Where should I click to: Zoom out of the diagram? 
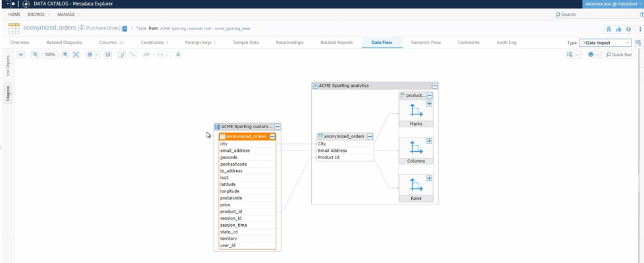(x=35, y=55)
